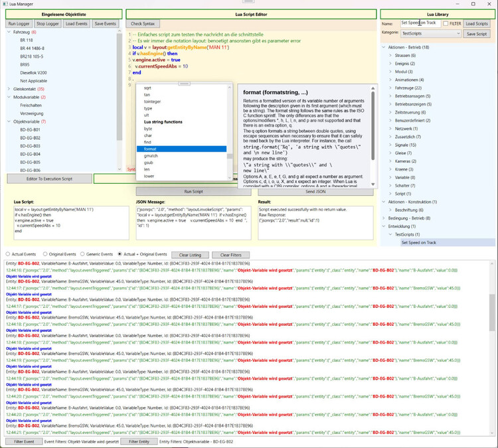Click inside the JSON Message text box
The height and width of the screenshot is (448, 498).
coord(193,223)
